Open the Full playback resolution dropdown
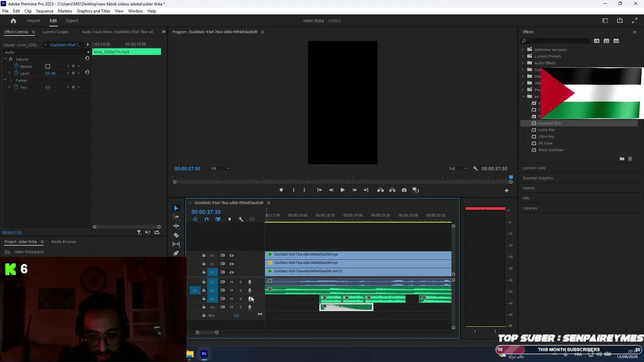Viewport: 644px width, 362px height. (458, 168)
